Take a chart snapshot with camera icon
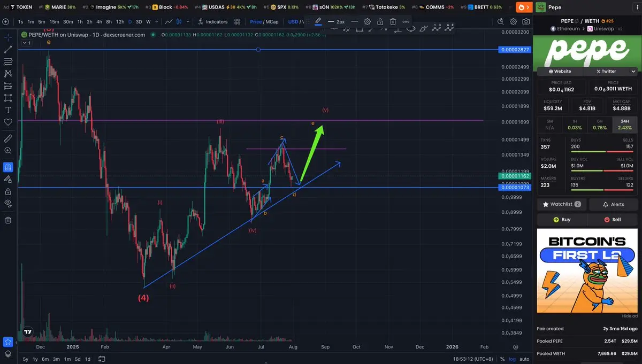 pos(526,22)
